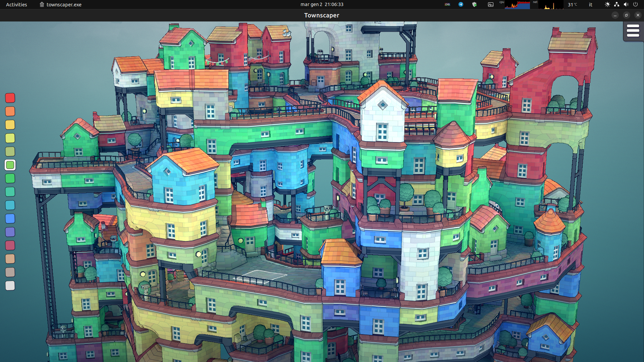Select the blue color swatch
Image resolution: width=644 pixels, height=362 pixels.
10,219
